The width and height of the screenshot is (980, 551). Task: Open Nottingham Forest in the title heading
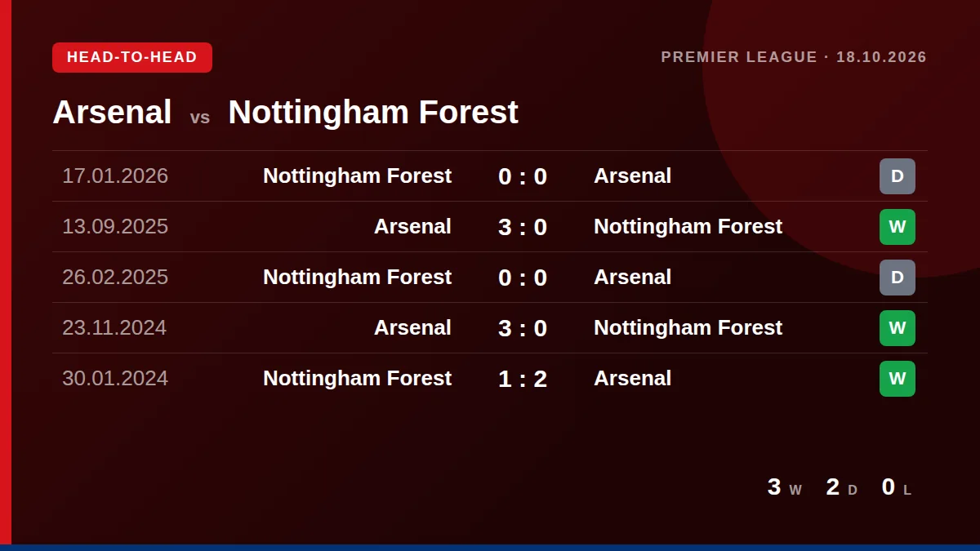click(x=373, y=112)
